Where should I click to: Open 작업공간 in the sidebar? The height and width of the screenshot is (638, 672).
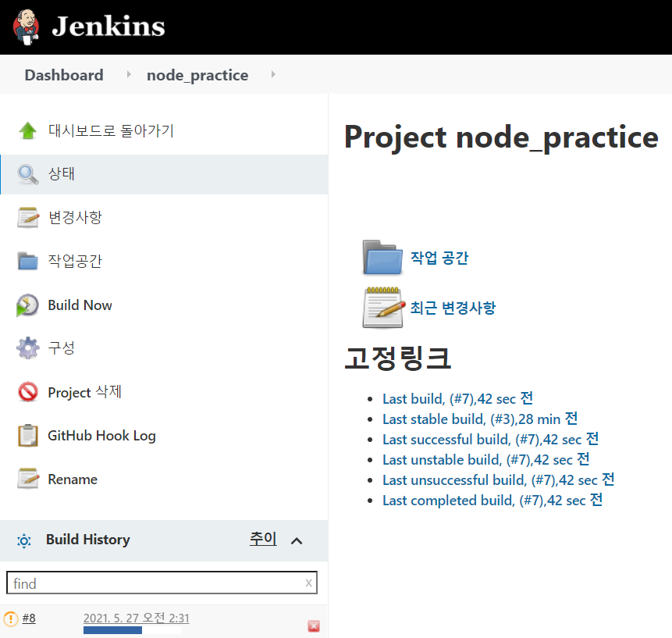[x=75, y=261]
